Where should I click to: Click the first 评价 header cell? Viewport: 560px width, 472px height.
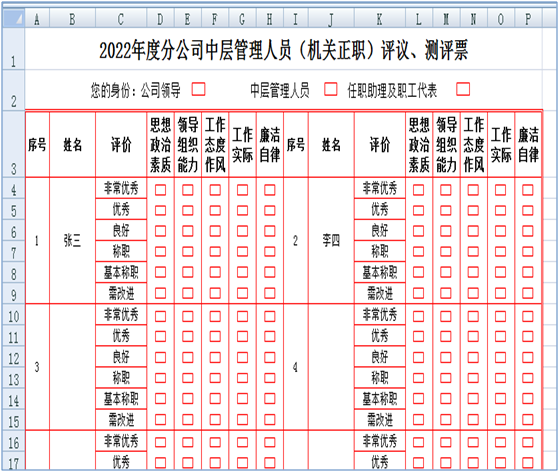[121, 144]
